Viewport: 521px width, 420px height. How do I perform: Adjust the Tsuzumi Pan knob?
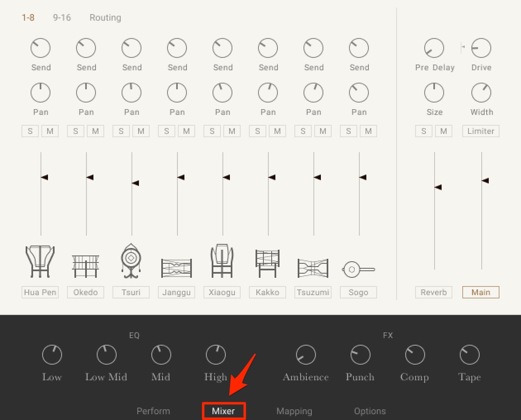point(313,93)
